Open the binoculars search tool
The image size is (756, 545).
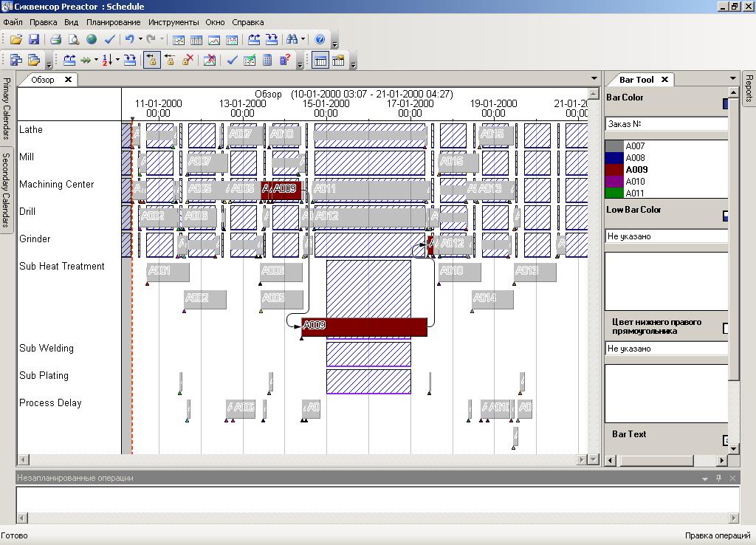[292, 40]
